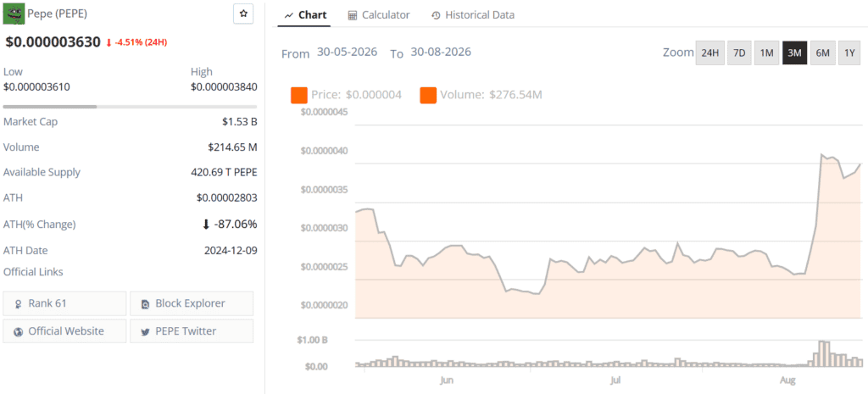Click the Pepe (PEPE) title text
Viewport: 868px width, 394px height.
tap(57, 13)
